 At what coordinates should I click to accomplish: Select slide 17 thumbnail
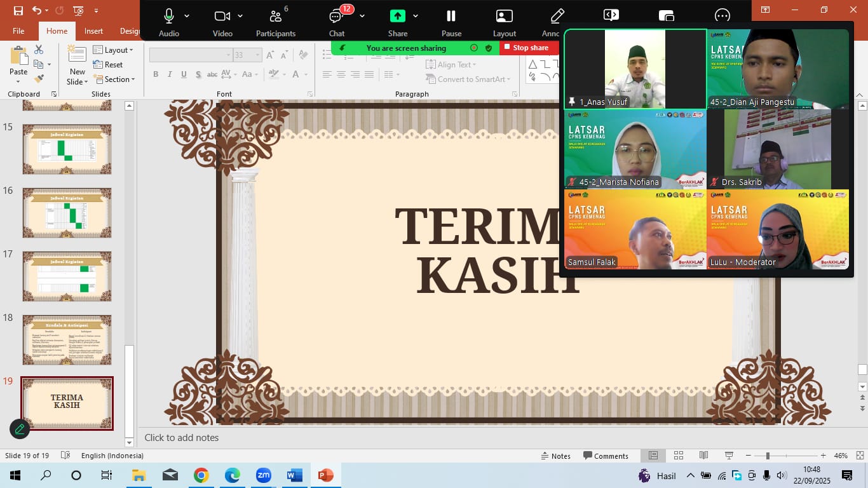[67, 276]
